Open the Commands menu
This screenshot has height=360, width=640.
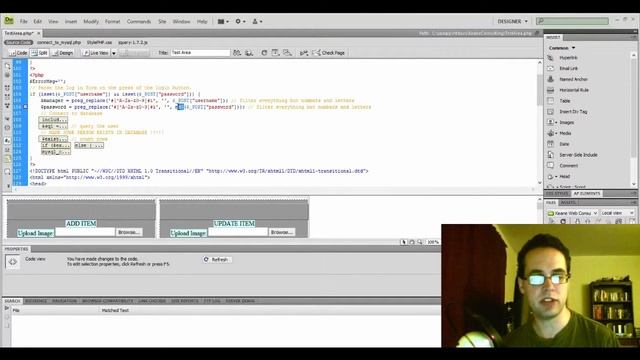click(x=139, y=22)
